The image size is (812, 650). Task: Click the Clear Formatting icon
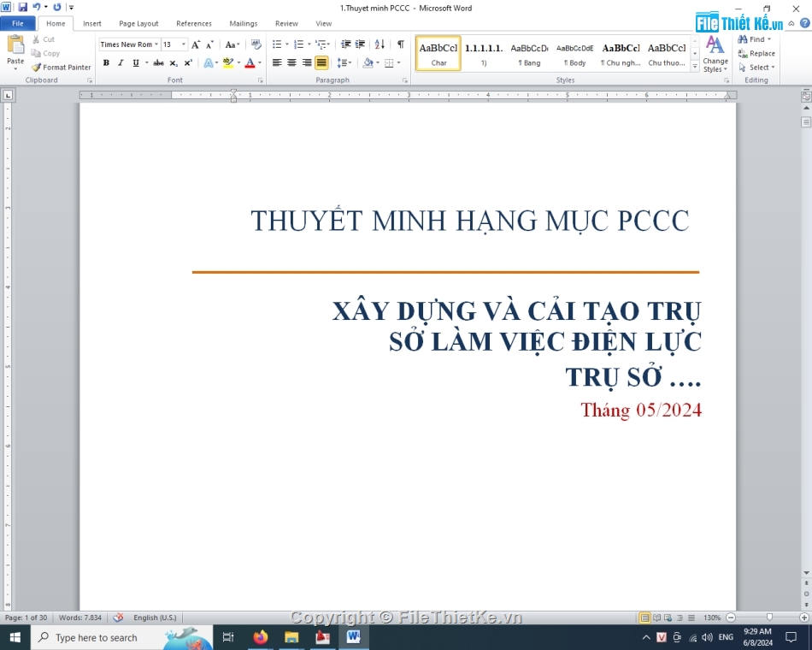coord(256,44)
